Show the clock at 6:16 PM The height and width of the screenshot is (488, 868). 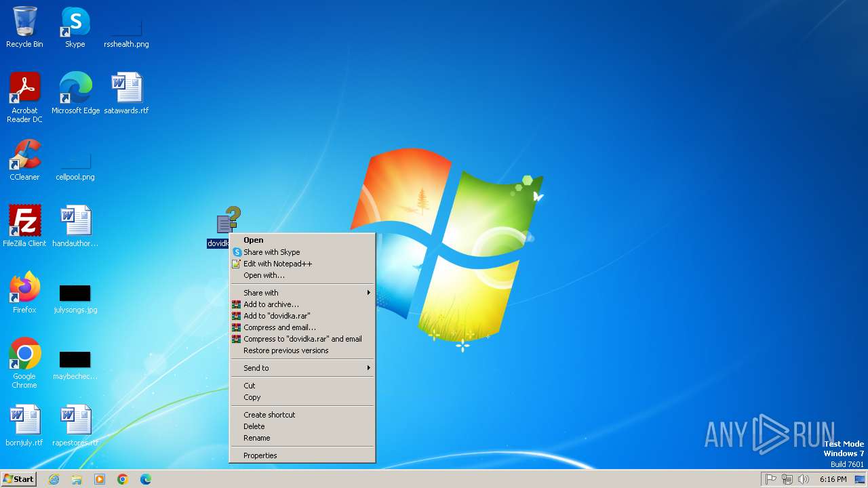coord(833,479)
